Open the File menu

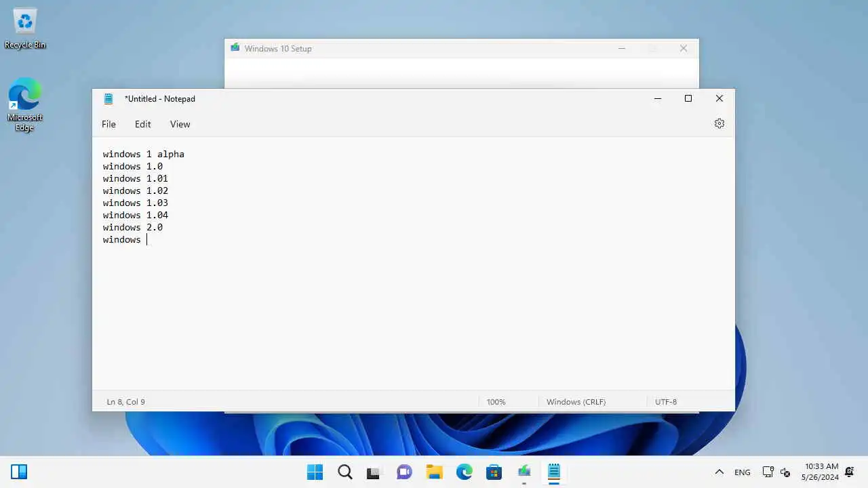(x=108, y=124)
